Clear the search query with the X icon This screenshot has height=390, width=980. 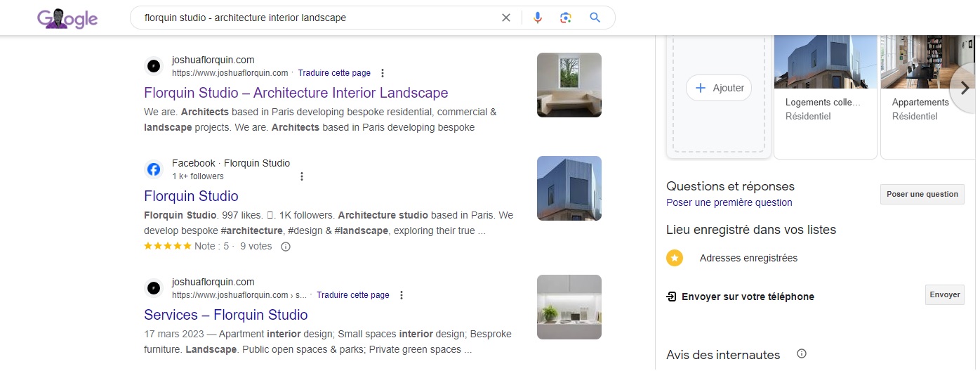point(506,18)
